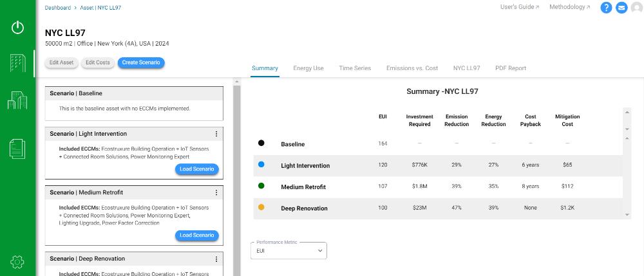Click the blue help question mark icon
Viewport: 644px width, 276px height.
pos(606,7)
